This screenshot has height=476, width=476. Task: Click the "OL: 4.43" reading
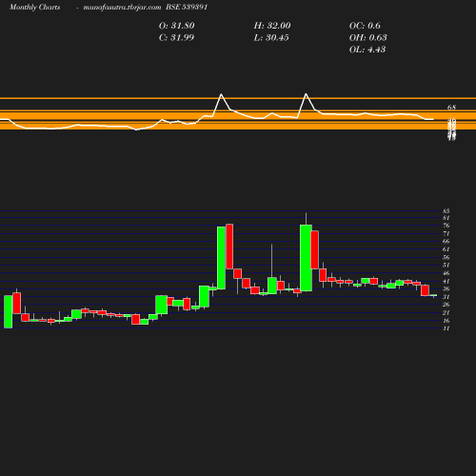(x=367, y=50)
